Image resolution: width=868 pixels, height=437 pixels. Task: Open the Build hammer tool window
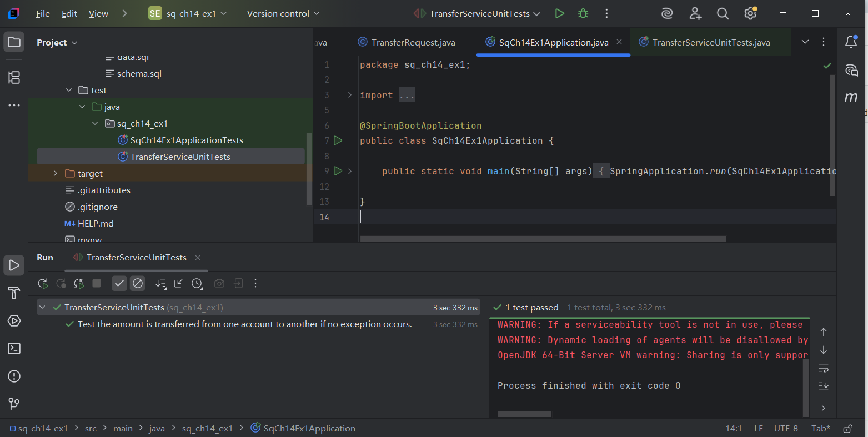pos(14,293)
